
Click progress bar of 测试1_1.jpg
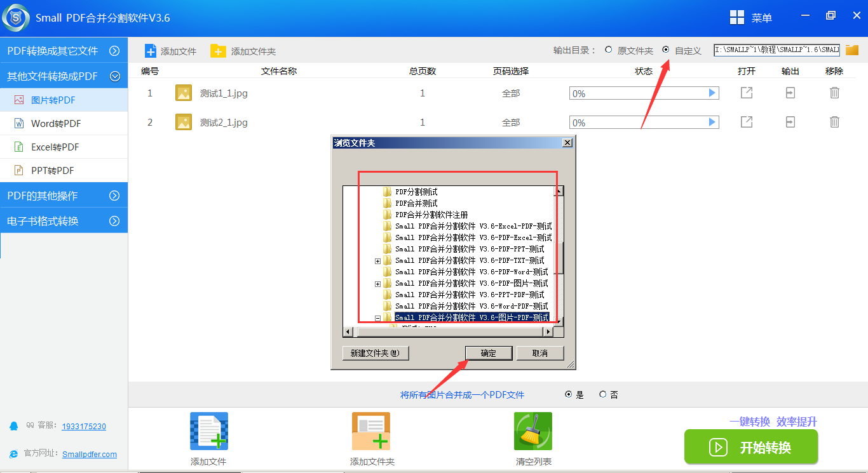coord(644,93)
